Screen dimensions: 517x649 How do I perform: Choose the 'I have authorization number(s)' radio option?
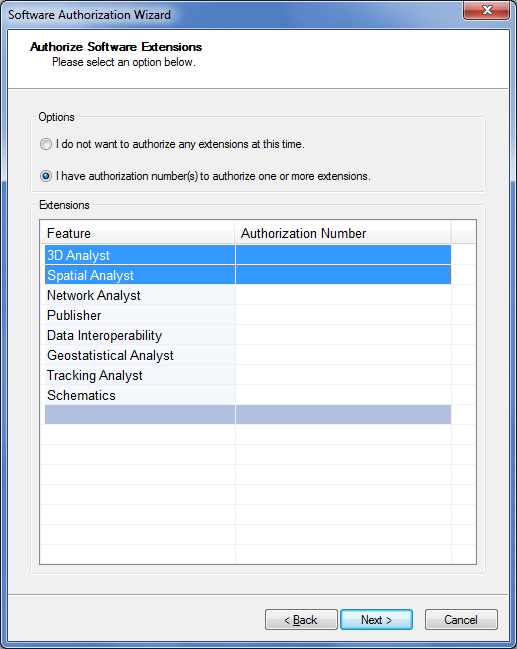(x=46, y=176)
